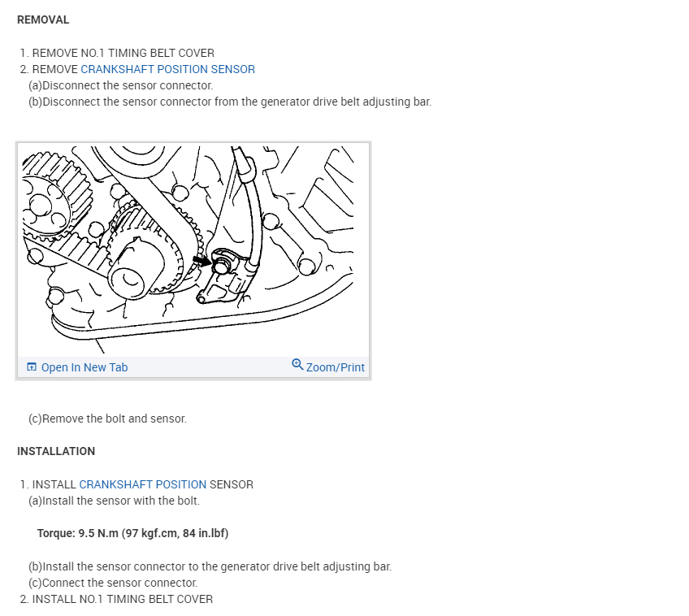Click the plain word SENSOR after the Installation link

pyautogui.click(x=231, y=484)
